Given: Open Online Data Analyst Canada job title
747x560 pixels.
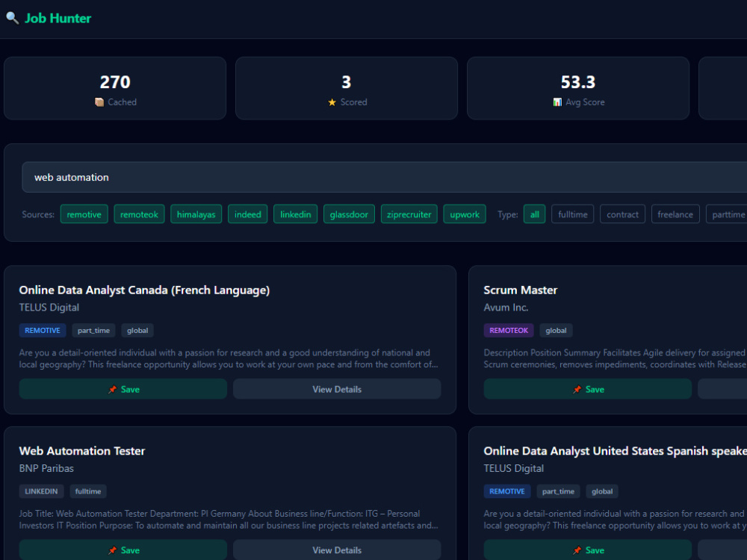Looking at the screenshot, I should [144, 290].
